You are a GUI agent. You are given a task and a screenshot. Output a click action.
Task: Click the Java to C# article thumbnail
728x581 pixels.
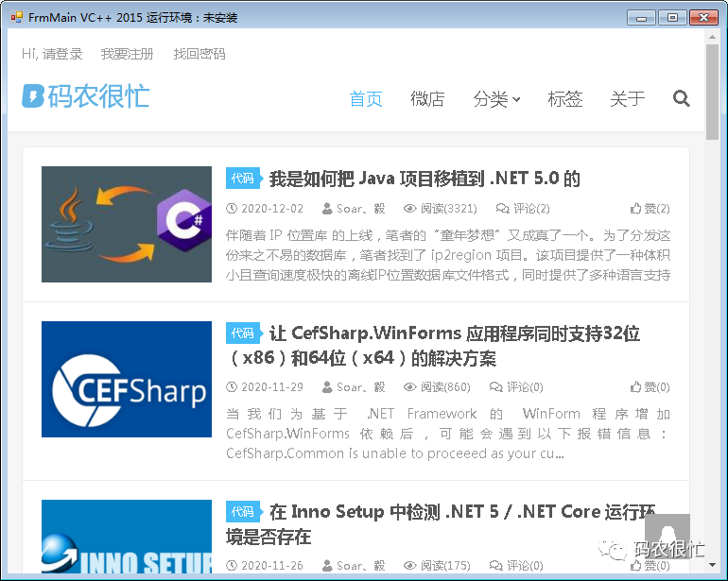pyautogui.click(x=127, y=224)
